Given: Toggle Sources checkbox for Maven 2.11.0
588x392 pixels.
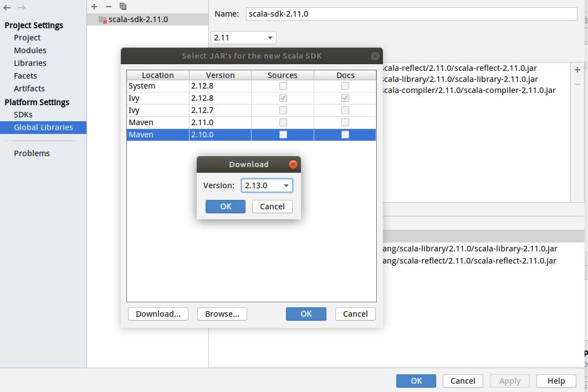Looking at the screenshot, I should click(x=283, y=122).
